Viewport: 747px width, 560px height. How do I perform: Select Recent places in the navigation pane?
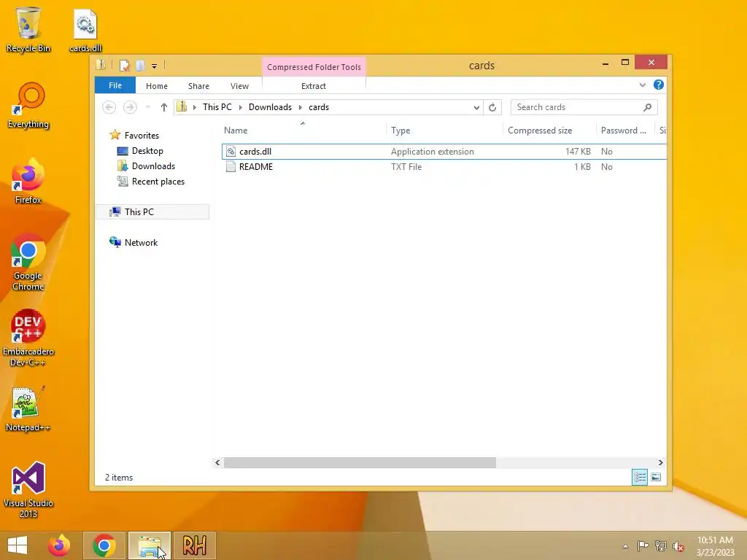click(x=151, y=182)
